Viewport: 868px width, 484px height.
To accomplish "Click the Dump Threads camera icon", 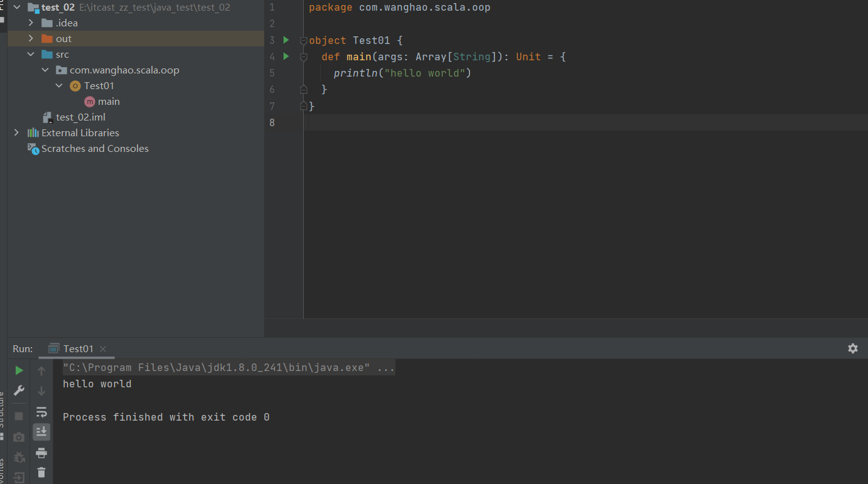I will (19, 437).
